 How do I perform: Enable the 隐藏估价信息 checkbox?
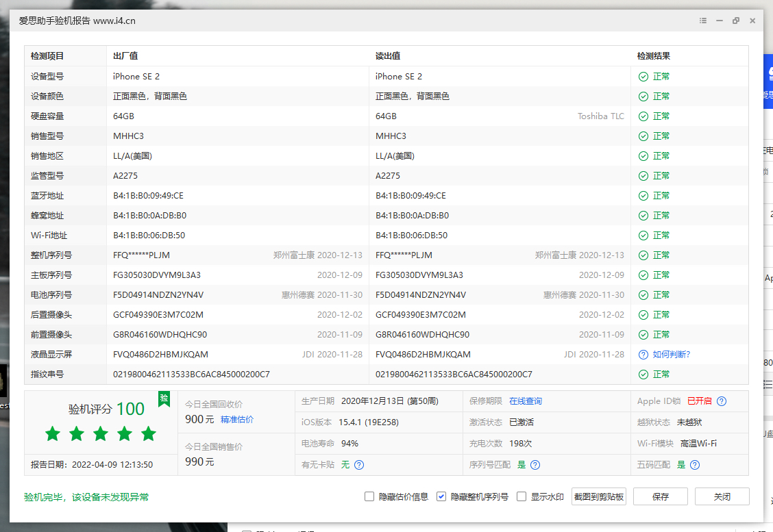(369, 496)
